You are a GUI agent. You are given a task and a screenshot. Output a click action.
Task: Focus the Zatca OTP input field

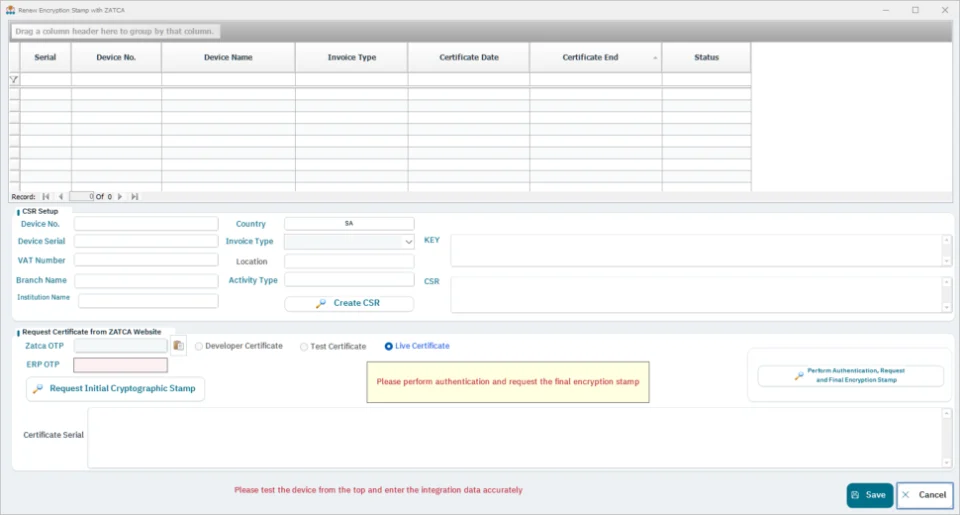pos(121,346)
